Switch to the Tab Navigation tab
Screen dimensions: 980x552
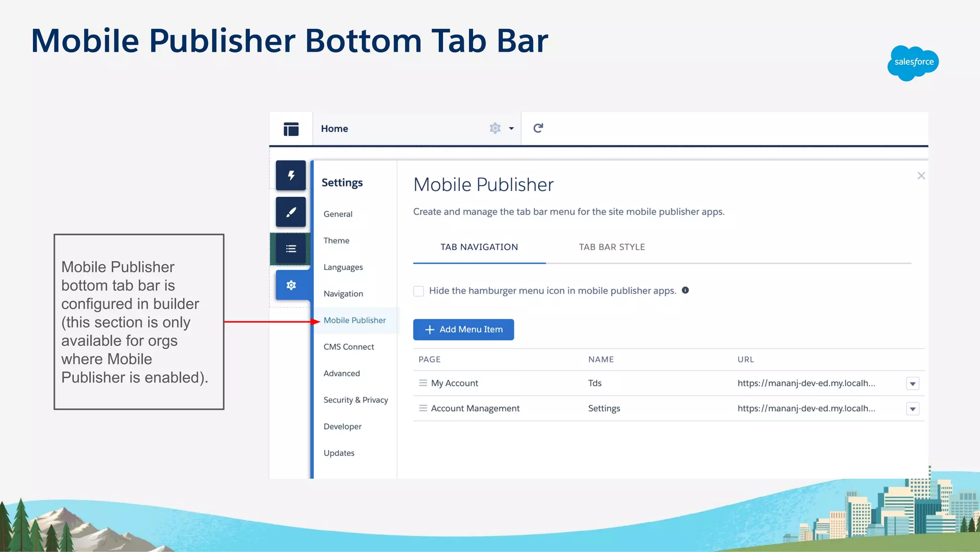tap(479, 247)
